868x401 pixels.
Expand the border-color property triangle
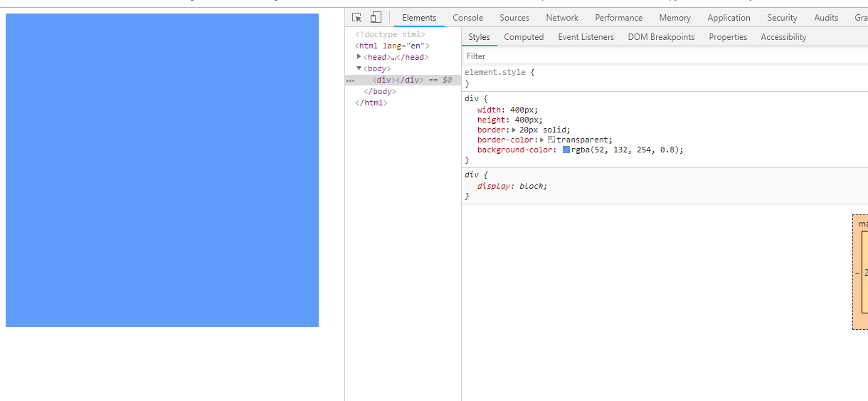(542, 140)
